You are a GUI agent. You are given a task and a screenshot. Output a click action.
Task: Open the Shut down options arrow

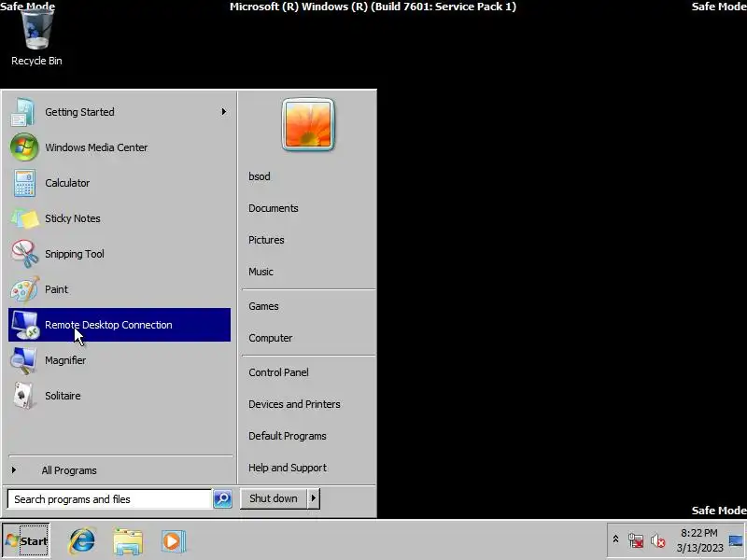point(314,498)
